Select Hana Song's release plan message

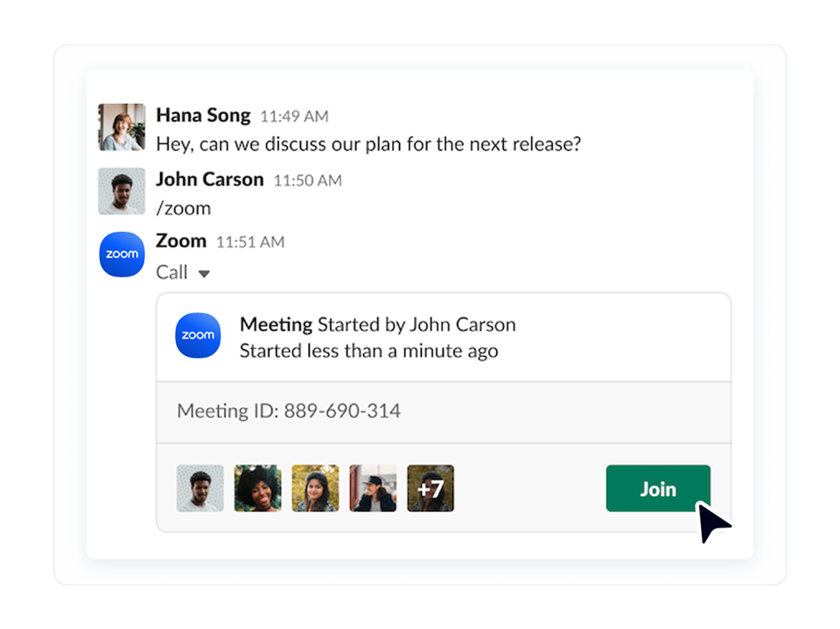click(x=367, y=144)
